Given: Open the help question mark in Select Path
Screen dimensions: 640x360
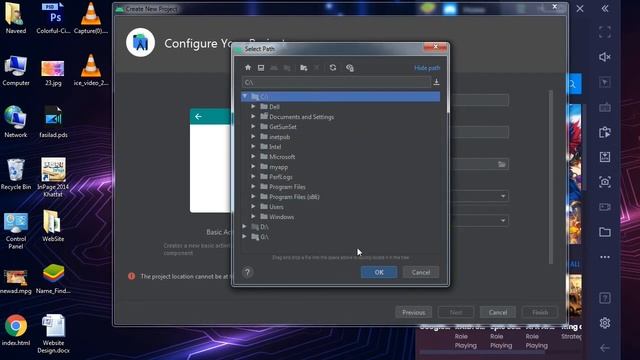Looking at the screenshot, I should (247, 272).
